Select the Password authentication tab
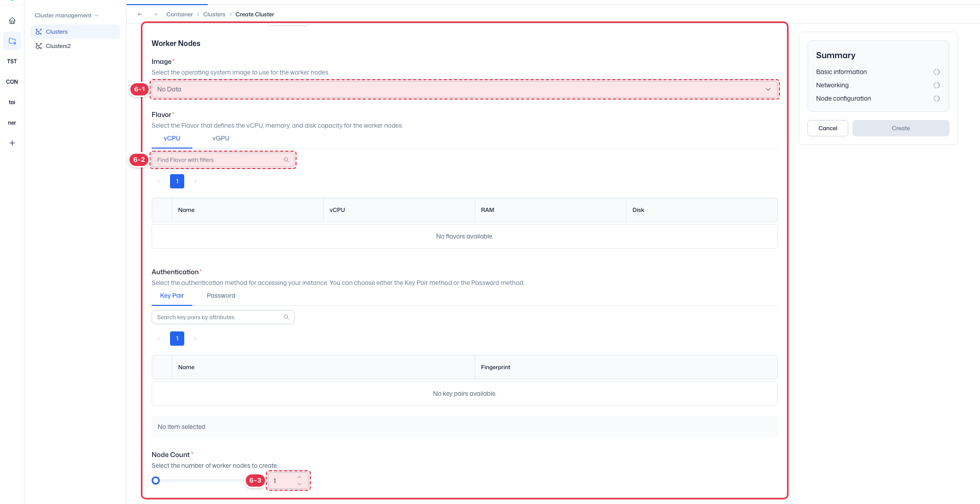This screenshot has height=504, width=980. click(x=221, y=296)
